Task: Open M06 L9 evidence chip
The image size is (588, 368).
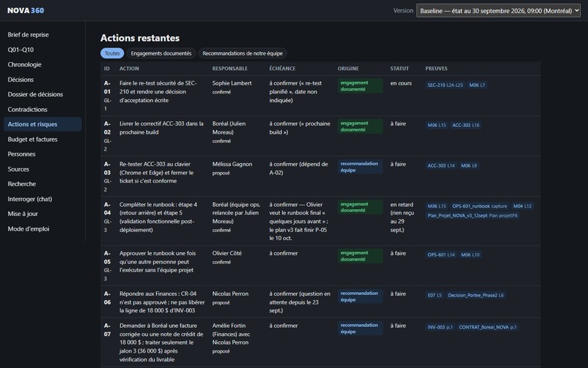Action: click(469, 166)
